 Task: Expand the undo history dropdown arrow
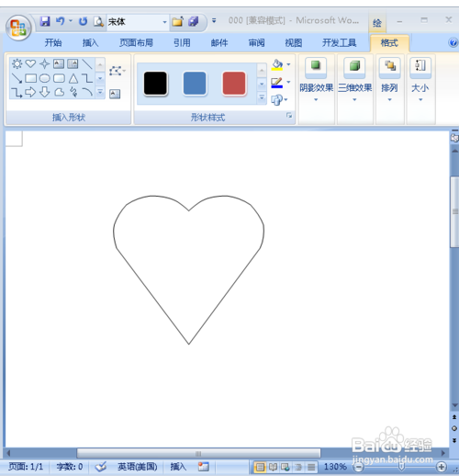pyautogui.click(x=71, y=21)
